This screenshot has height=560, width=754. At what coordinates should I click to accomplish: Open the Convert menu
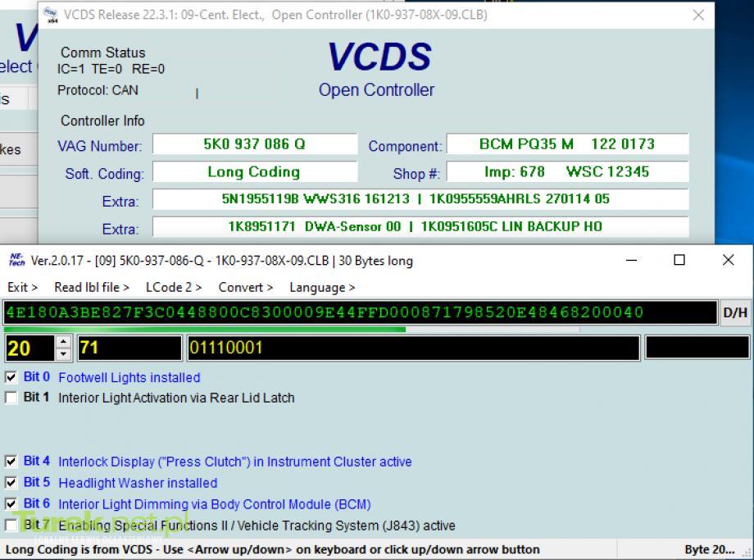pyautogui.click(x=245, y=288)
